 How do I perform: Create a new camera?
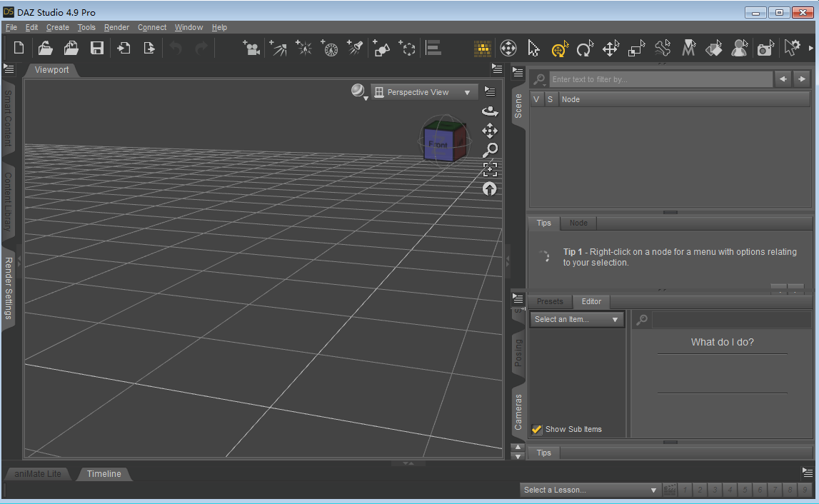pyautogui.click(x=251, y=48)
